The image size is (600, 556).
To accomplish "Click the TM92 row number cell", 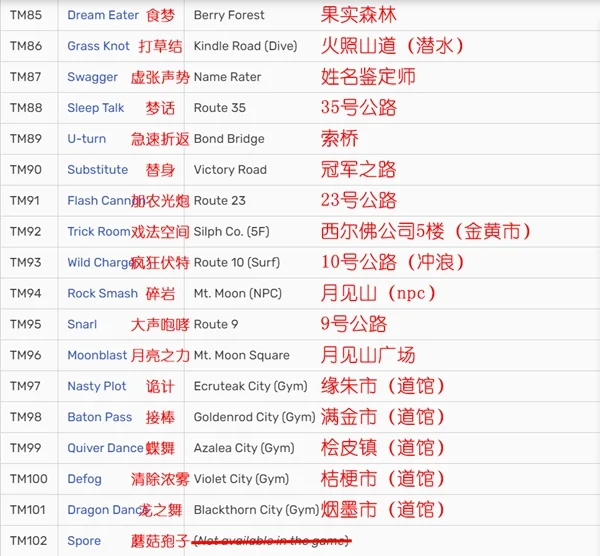I will point(26,232).
